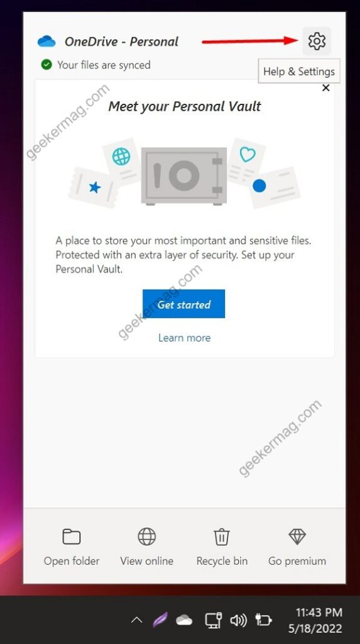
Task: Open the Recycle bin trash icon
Action: (x=222, y=536)
